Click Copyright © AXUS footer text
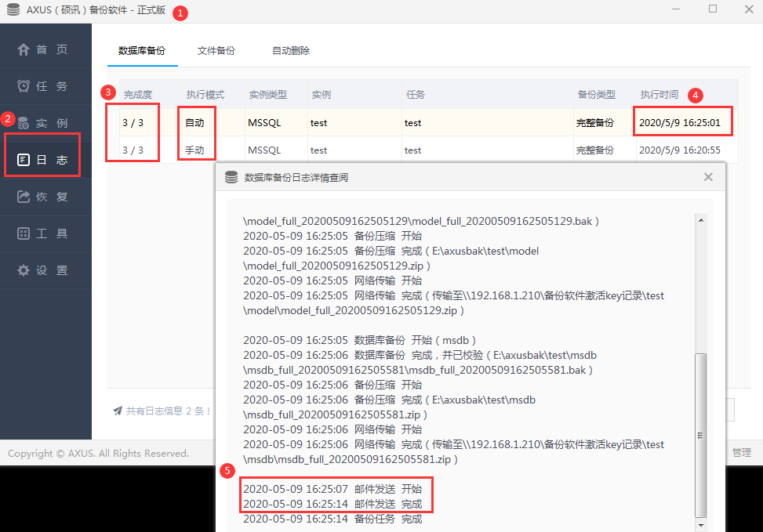This screenshot has height=532, width=763. click(x=98, y=453)
